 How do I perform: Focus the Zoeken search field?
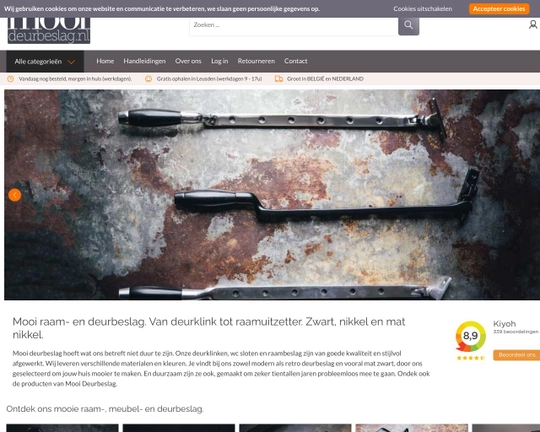pos(293,25)
